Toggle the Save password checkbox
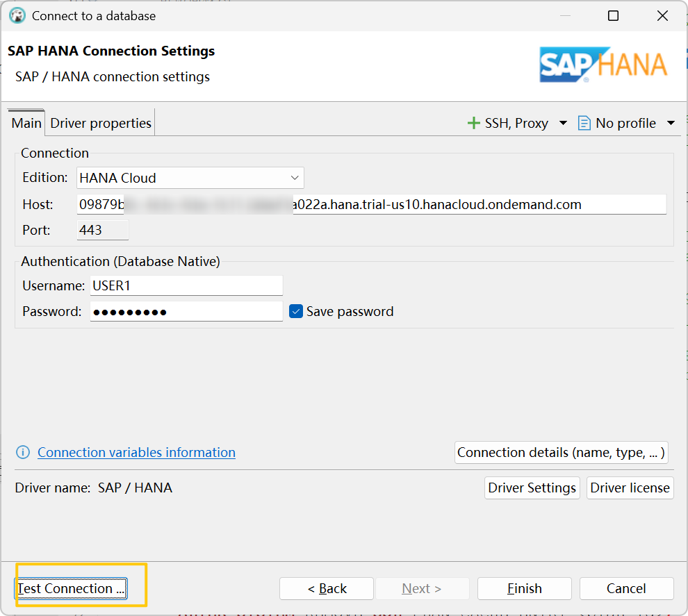 pos(296,311)
